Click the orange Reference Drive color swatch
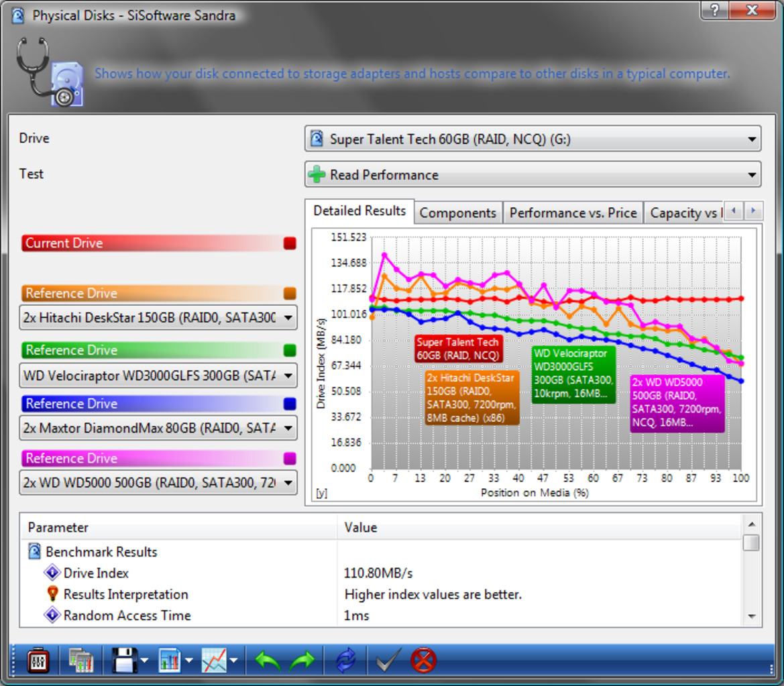This screenshot has width=784, height=686. [290, 293]
